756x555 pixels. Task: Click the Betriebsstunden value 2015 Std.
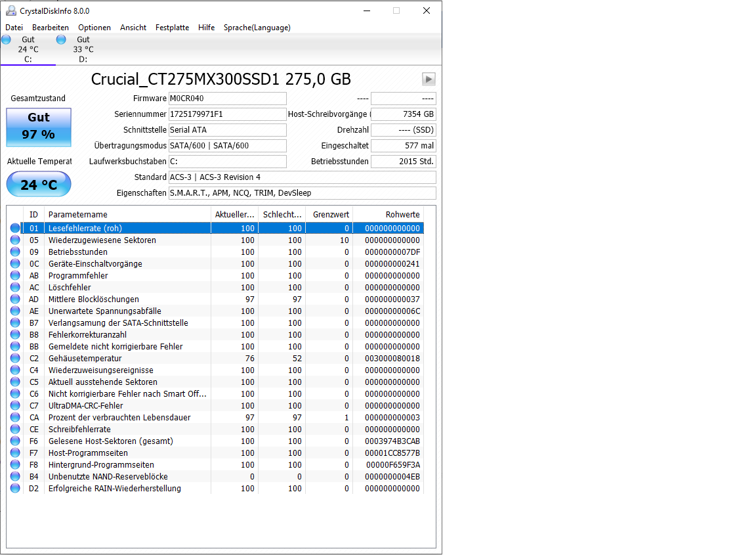[404, 161]
